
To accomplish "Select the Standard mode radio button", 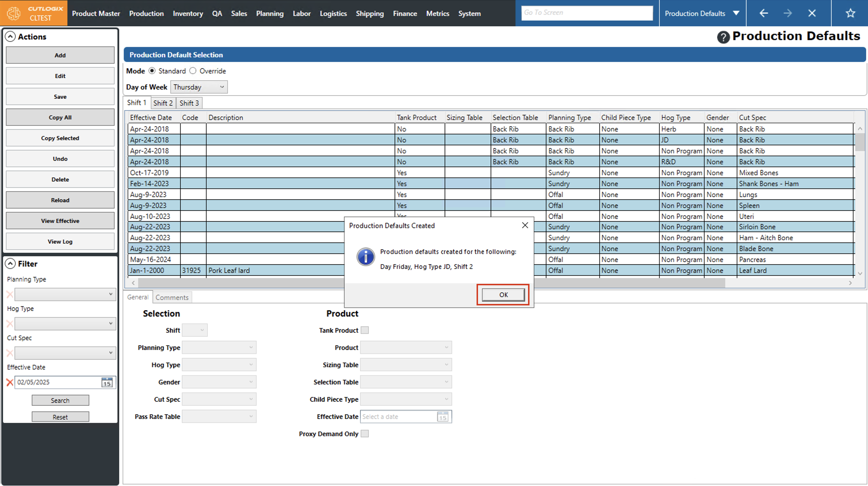I will coord(152,71).
